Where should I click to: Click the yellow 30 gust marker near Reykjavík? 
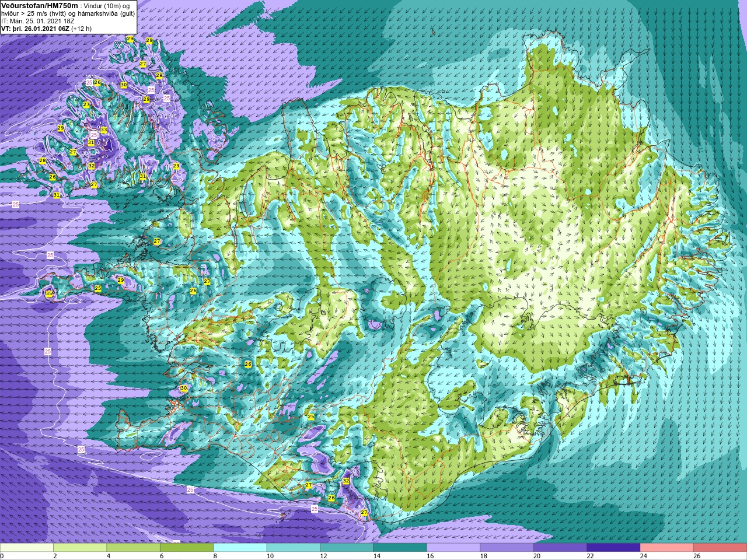183,388
